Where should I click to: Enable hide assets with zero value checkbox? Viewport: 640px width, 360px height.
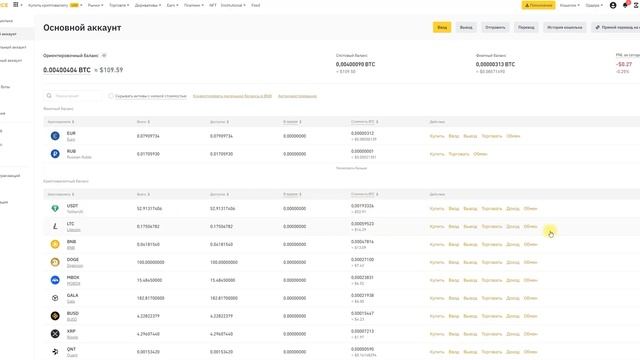point(111,96)
